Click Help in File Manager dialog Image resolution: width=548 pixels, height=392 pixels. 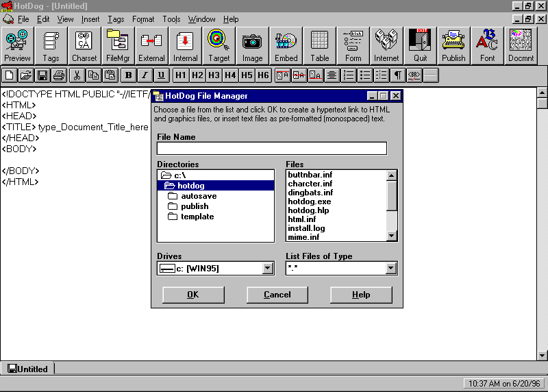pyautogui.click(x=361, y=295)
